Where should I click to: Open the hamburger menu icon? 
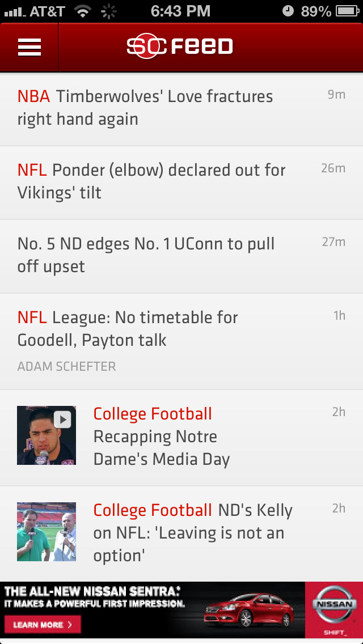click(29, 47)
